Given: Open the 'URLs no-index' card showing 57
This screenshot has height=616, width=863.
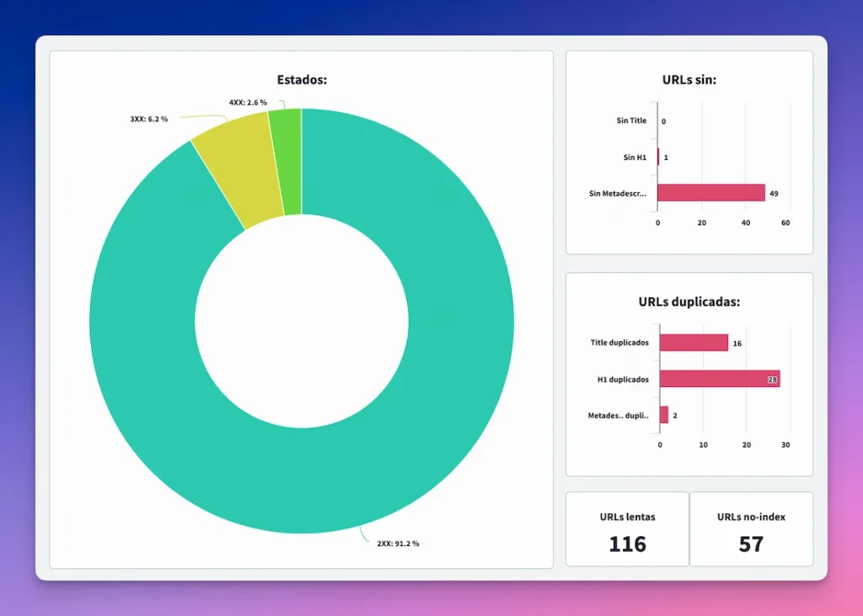Looking at the screenshot, I should point(752,529).
